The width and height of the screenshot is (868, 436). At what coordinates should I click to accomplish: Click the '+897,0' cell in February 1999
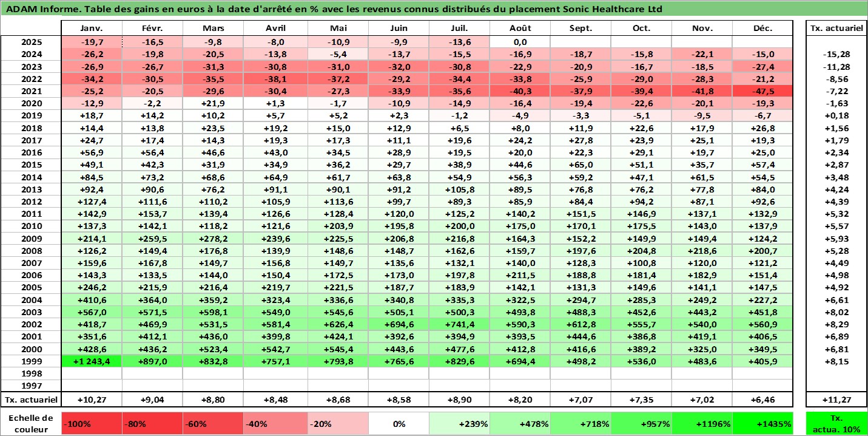tap(153, 361)
